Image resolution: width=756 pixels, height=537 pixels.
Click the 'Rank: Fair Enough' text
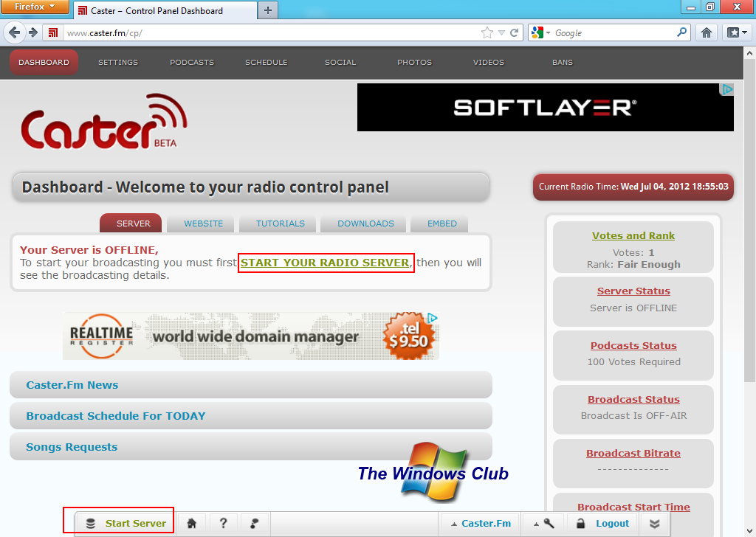(633, 264)
